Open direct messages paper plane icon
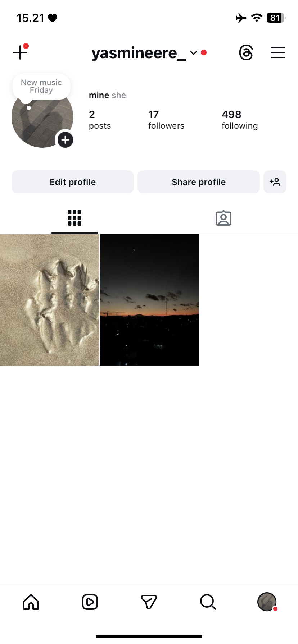Viewport: 298px width, 644px height. pos(149,602)
